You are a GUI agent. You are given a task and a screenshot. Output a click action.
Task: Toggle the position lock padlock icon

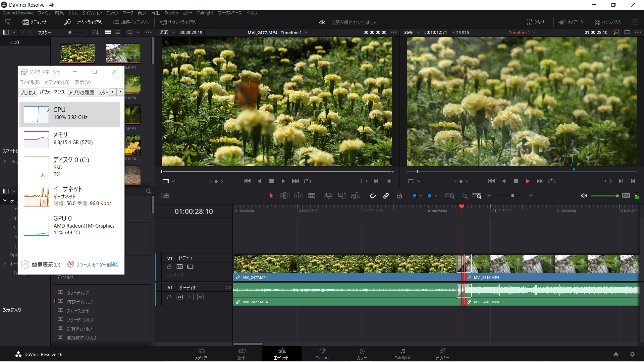399,196
